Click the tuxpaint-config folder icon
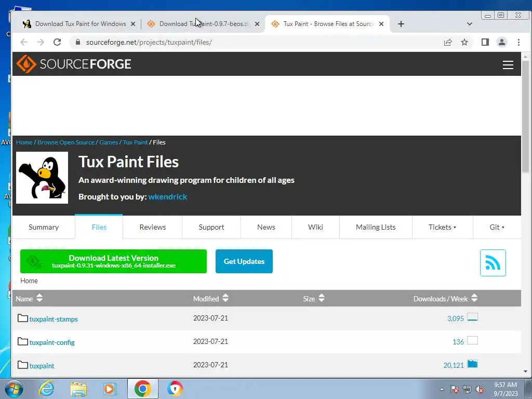The width and height of the screenshot is (532, 399). (x=23, y=341)
